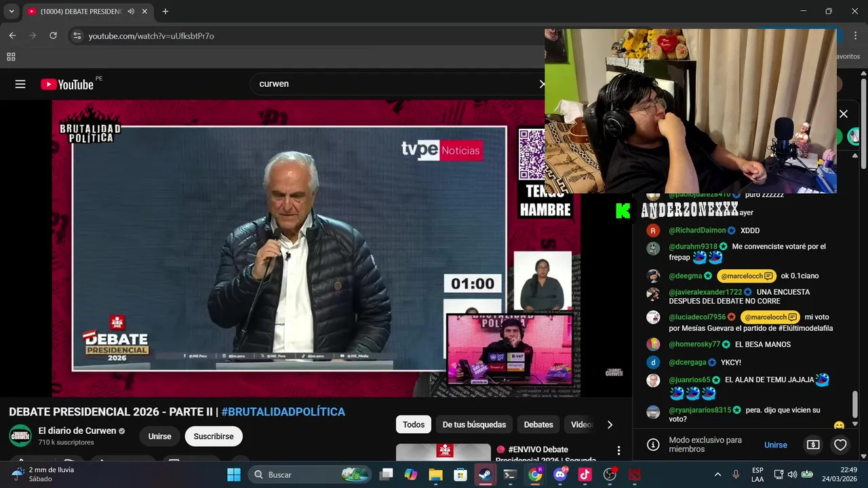Play or pause the debate video
This screenshot has height=488, width=868.
(x=316, y=248)
